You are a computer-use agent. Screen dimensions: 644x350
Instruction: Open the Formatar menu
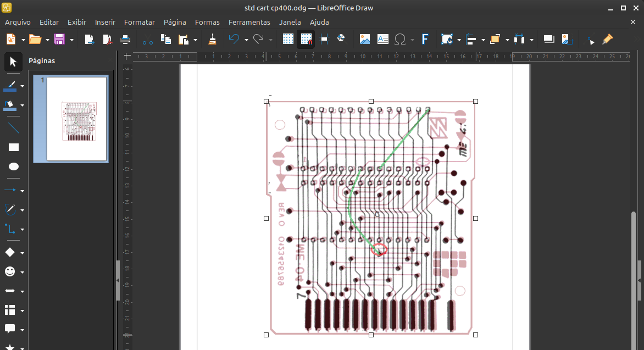point(139,22)
